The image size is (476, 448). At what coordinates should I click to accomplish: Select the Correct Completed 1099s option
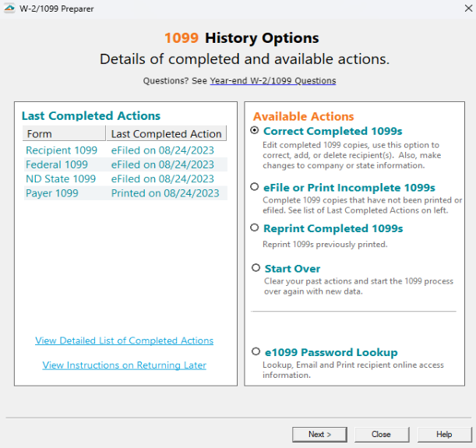pos(255,131)
